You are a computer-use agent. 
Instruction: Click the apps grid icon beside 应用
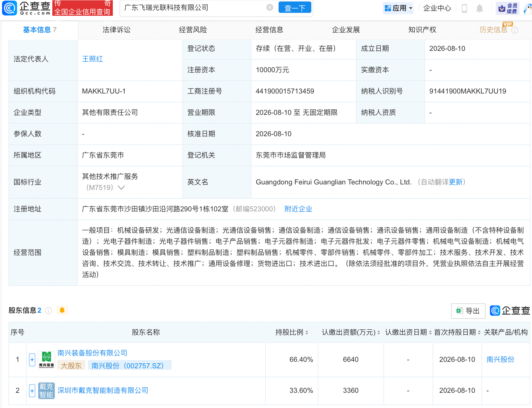(x=388, y=8)
